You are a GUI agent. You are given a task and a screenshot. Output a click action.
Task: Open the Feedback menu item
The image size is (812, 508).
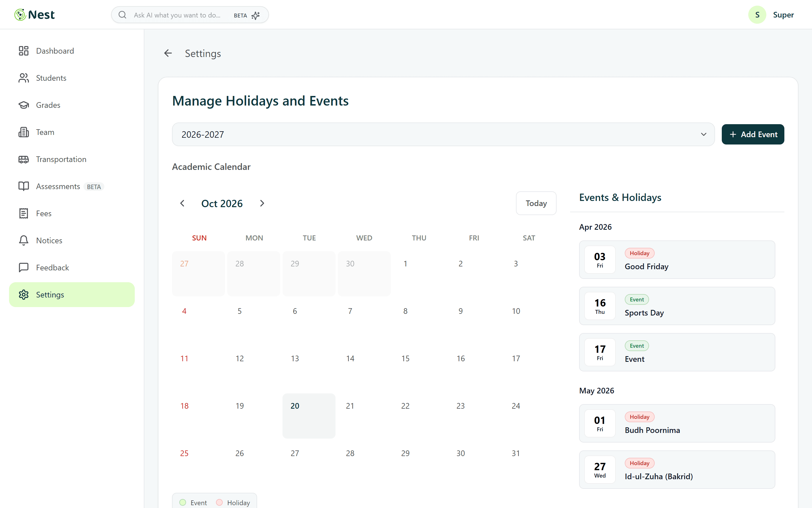click(72, 268)
